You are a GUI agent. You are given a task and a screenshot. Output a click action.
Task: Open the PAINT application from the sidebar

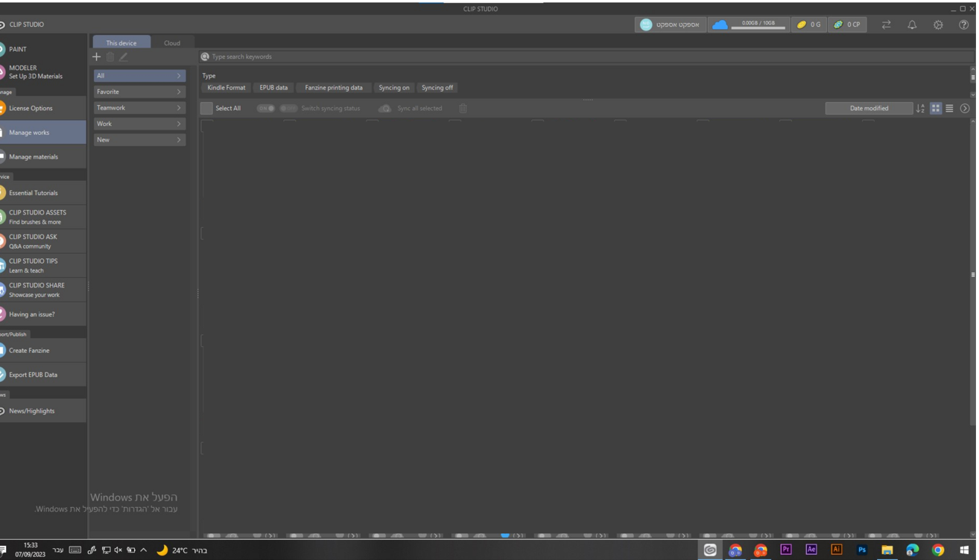42,49
